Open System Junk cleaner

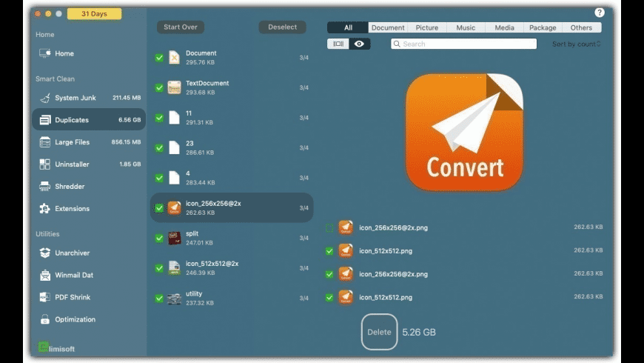[x=89, y=98]
